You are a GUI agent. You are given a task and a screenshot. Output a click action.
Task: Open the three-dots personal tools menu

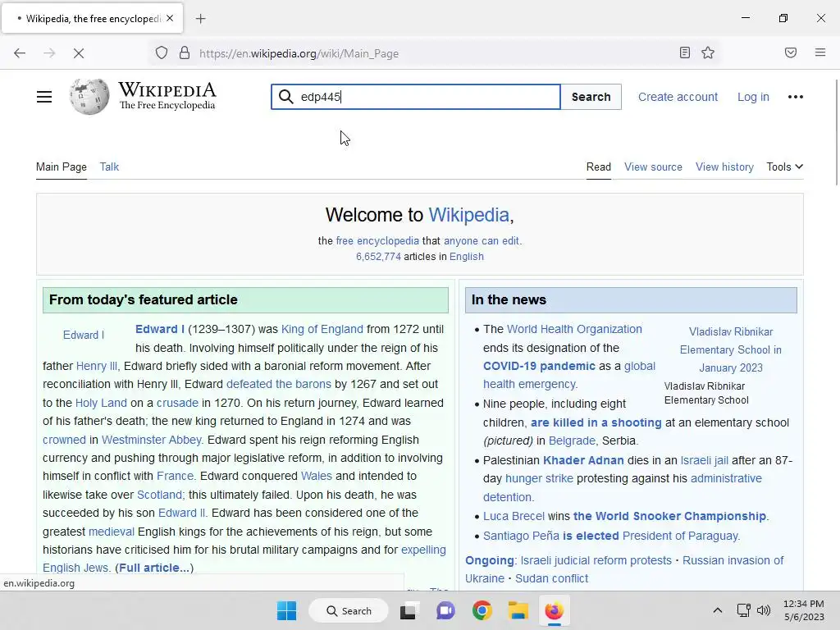click(x=795, y=97)
